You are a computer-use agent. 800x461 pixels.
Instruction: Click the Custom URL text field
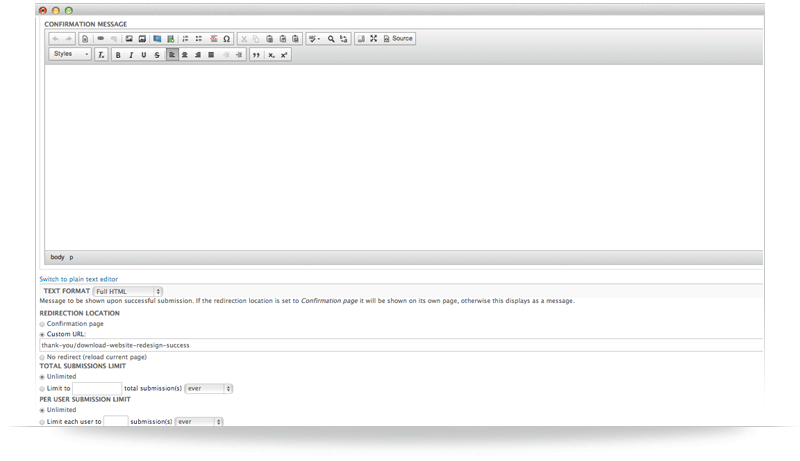[x=401, y=345]
